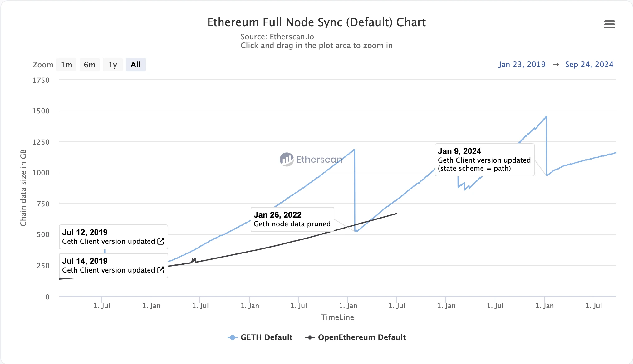Edit the end date Sep 24, 2024
Image resolution: width=633 pixels, height=364 pixels.
pyautogui.click(x=589, y=65)
